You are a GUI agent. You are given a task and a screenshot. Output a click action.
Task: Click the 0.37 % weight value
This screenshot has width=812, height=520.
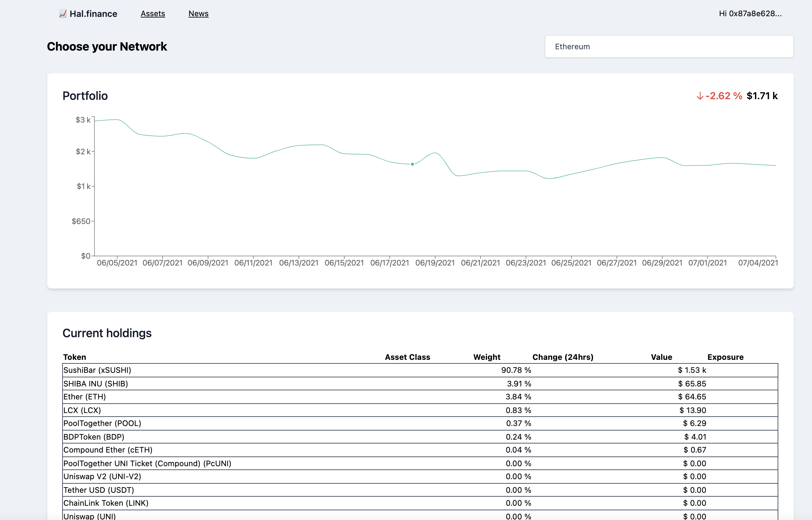tap(518, 423)
